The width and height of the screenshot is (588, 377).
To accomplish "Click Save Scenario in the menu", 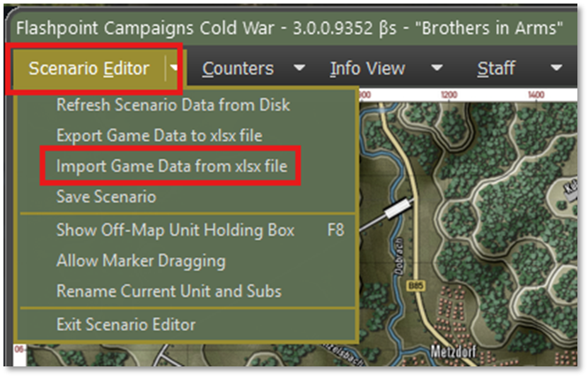I will pyautogui.click(x=106, y=196).
